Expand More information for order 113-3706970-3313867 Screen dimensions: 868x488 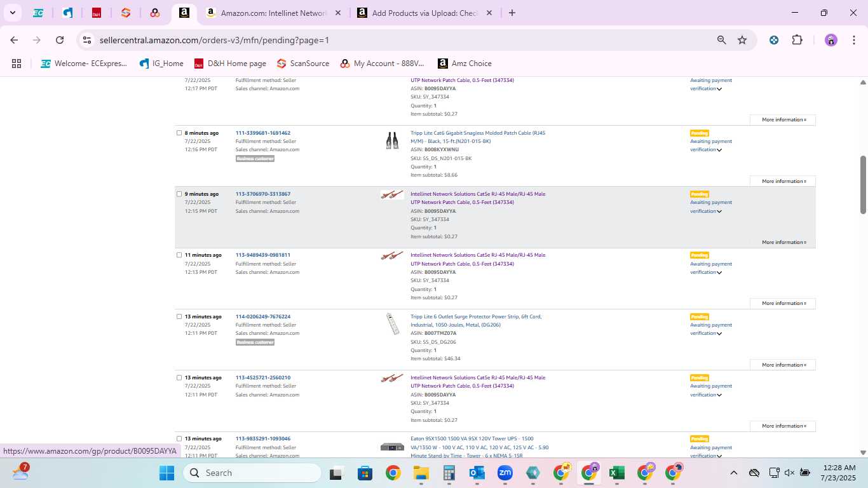783,242
